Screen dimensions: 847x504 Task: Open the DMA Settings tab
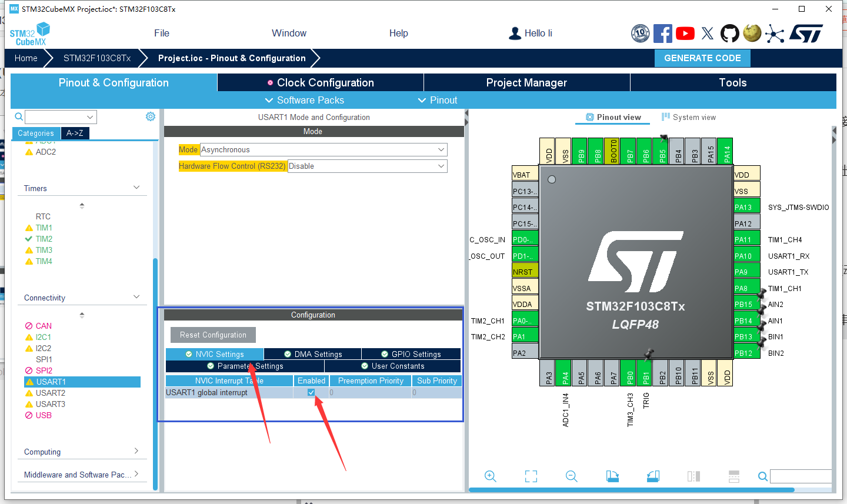[312, 354]
